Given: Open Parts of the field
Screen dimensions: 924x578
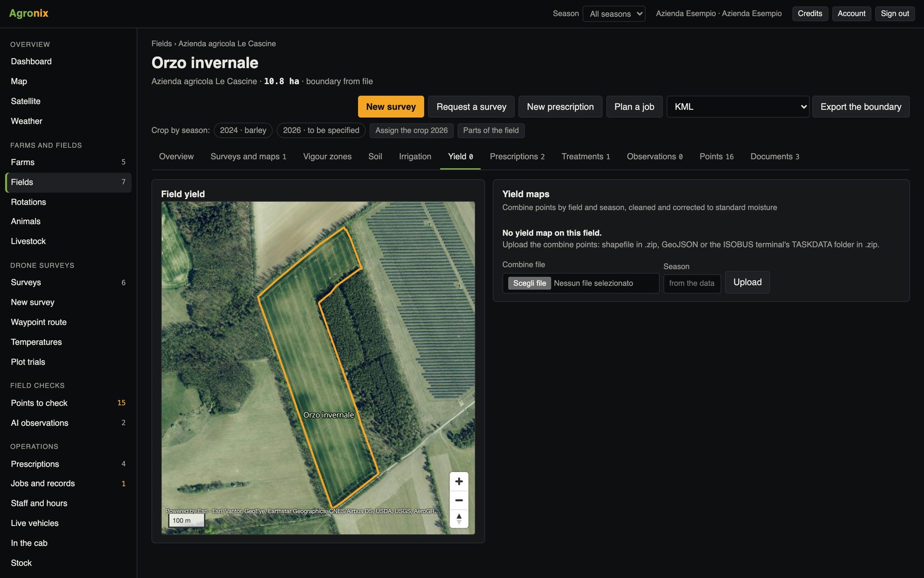Looking at the screenshot, I should (x=491, y=131).
